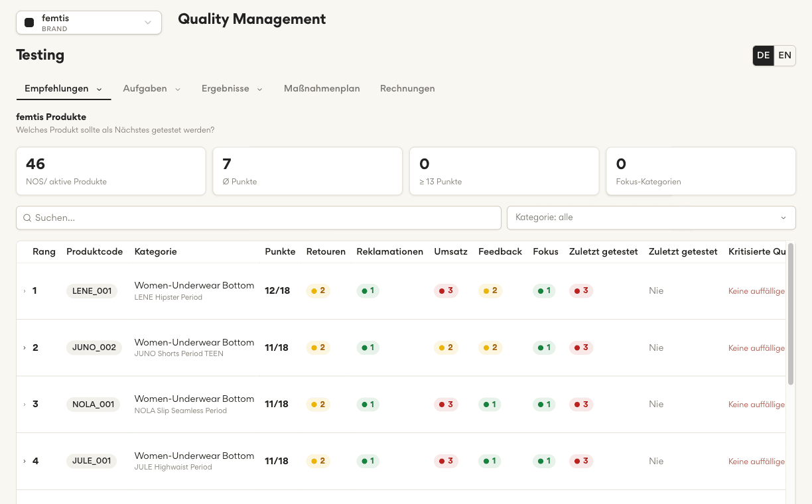Expand row 1 LENE_001 chevron
Image resolution: width=812 pixels, height=504 pixels.
25,291
